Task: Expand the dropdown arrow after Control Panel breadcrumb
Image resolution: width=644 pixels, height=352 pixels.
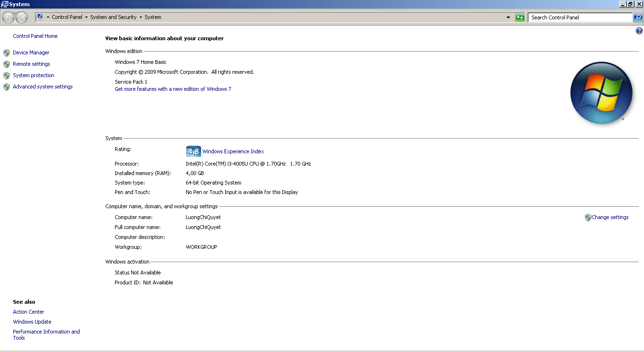Action: 86,17
